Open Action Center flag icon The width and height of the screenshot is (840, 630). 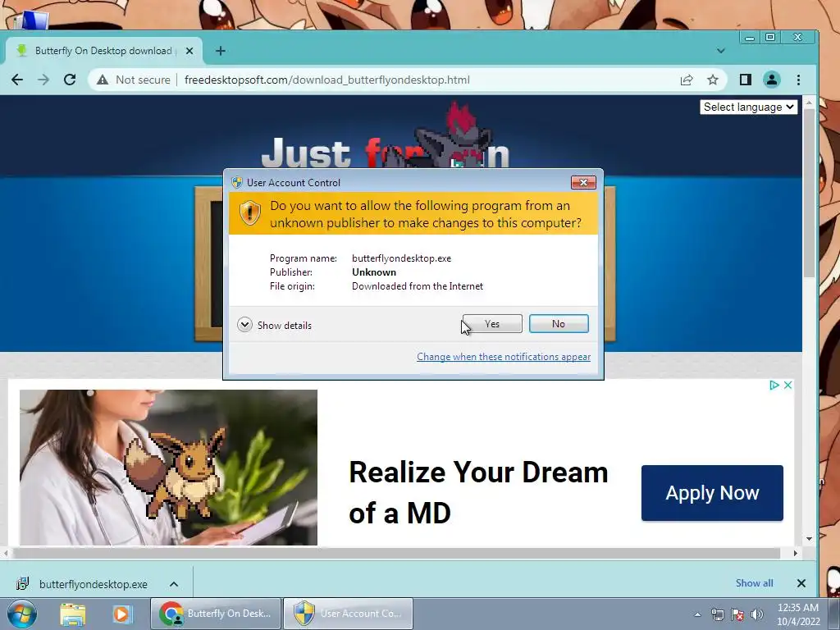[737, 614]
